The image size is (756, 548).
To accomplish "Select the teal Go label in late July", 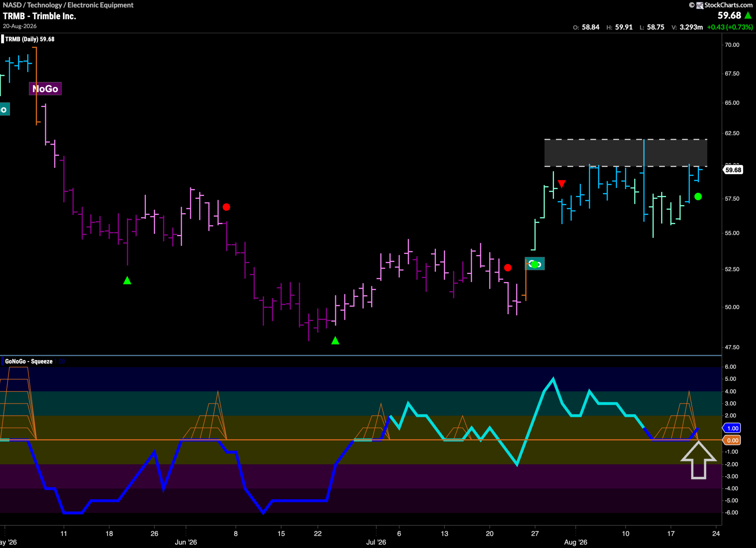I will [x=535, y=264].
